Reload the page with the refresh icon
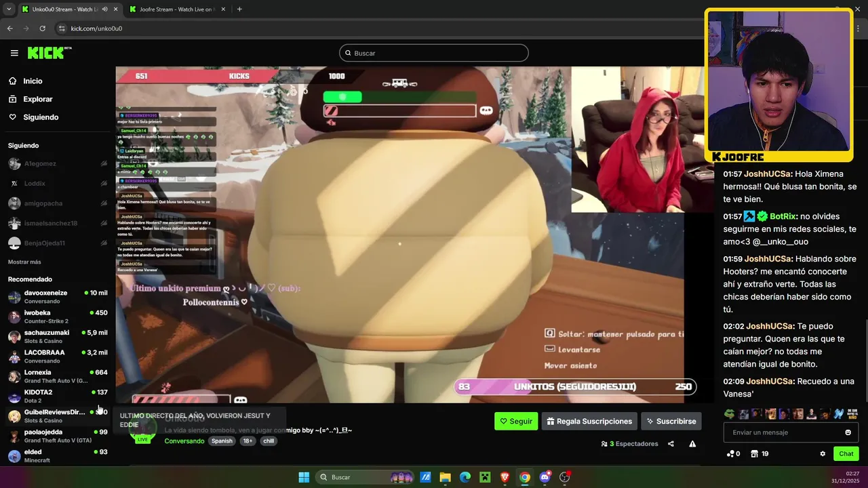Image resolution: width=868 pixels, height=488 pixels. (42, 28)
